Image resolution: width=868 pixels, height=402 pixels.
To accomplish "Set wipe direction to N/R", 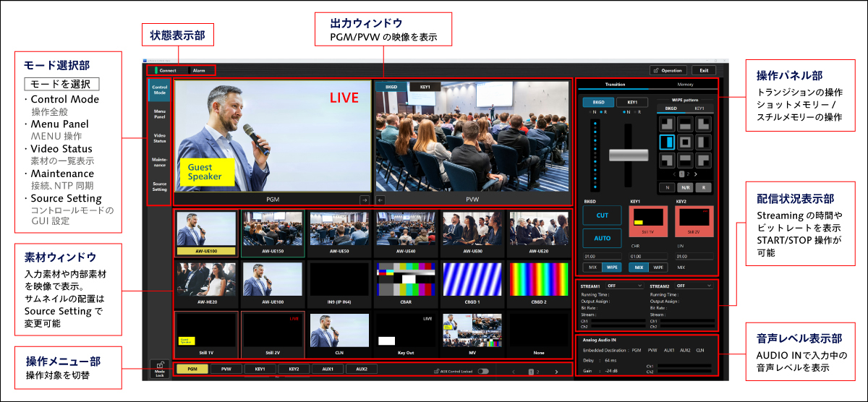I will tap(684, 187).
